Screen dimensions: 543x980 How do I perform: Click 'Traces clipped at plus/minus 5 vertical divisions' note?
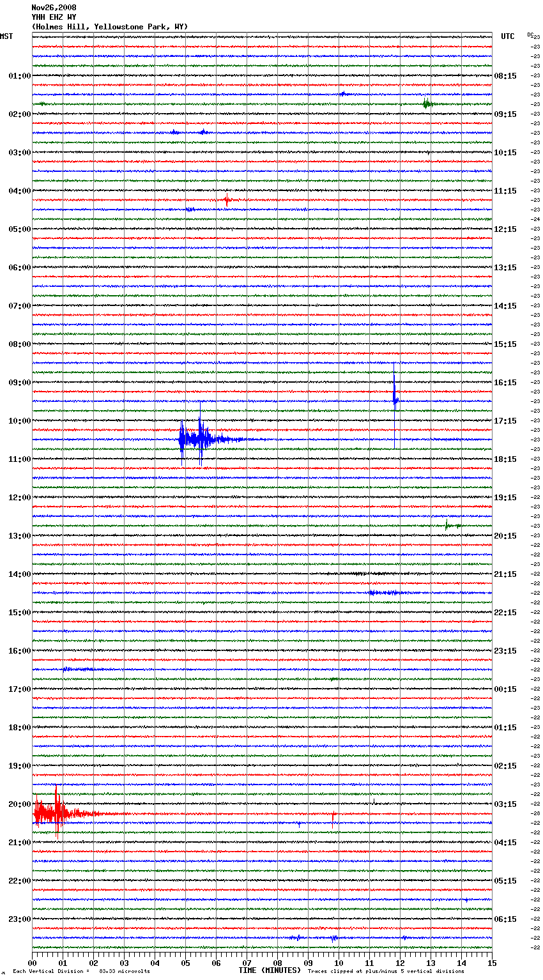coord(386,972)
